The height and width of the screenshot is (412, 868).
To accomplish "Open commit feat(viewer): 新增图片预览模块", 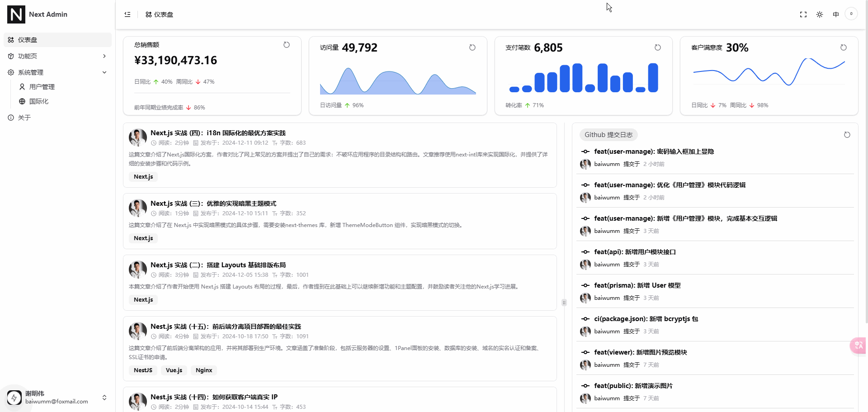I will tap(640, 352).
